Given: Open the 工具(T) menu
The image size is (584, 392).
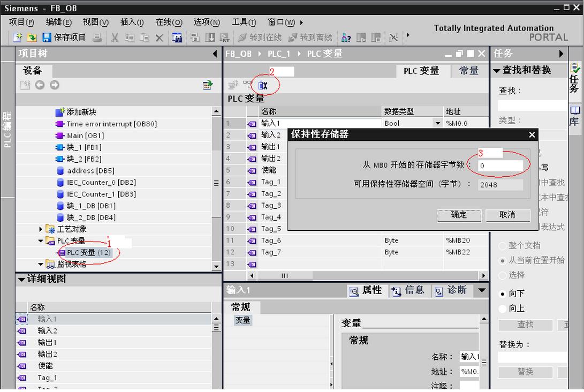Looking at the screenshot, I should pos(244,22).
